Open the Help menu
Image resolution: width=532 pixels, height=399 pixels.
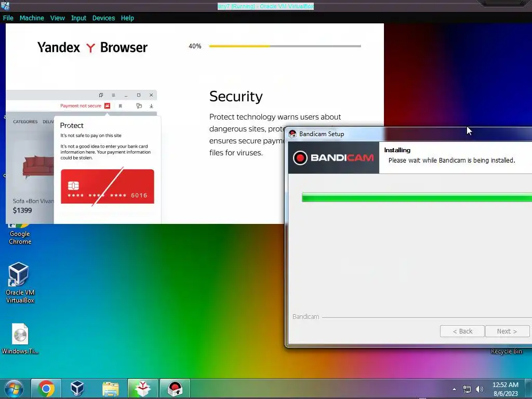pos(127,18)
